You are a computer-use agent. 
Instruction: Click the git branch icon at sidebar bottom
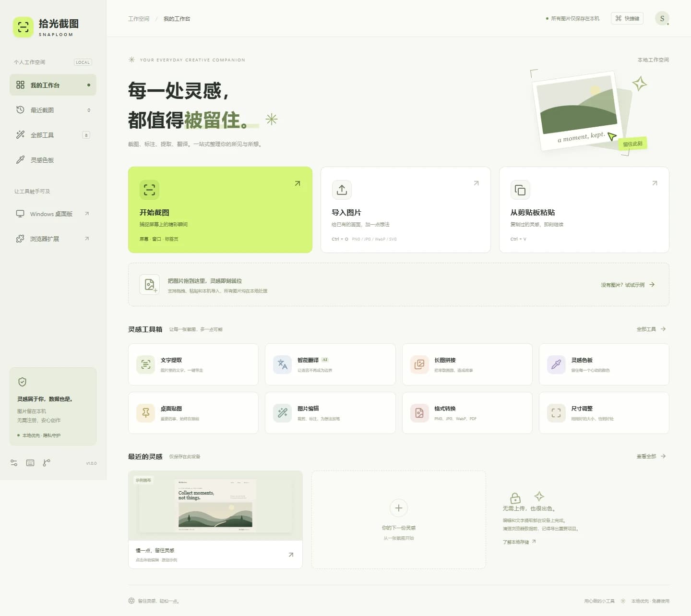[47, 463]
